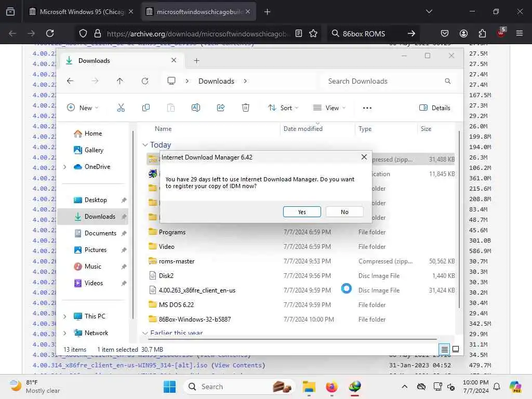Open the Sort dropdown menu
This screenshot has height=399, width=532.
coord(283,108)
